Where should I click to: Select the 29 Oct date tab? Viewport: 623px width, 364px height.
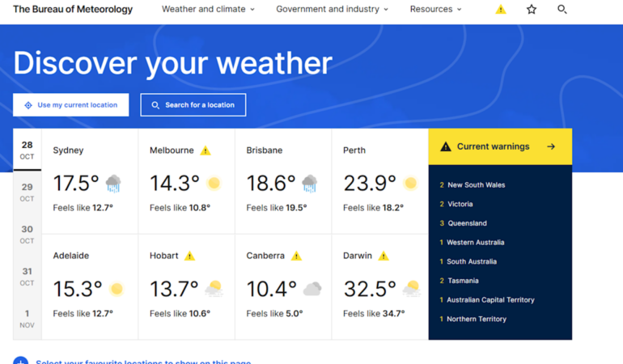27,193
